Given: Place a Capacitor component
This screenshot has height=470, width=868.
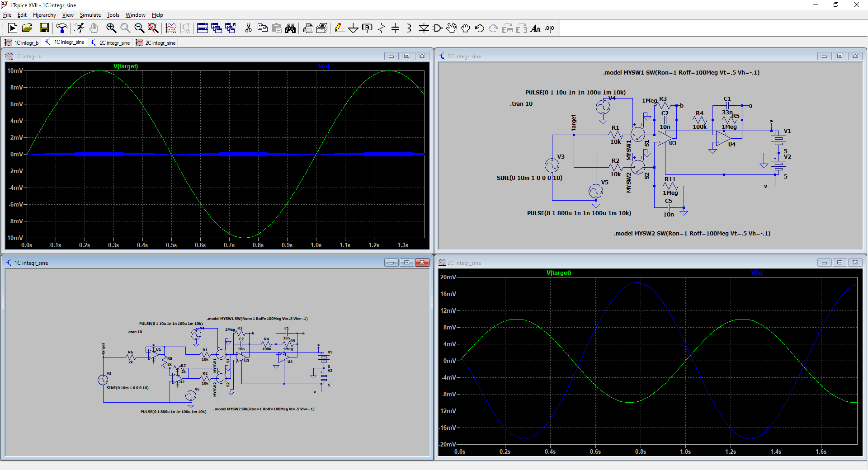Looking at the screenshot, I should click(395, 28).
